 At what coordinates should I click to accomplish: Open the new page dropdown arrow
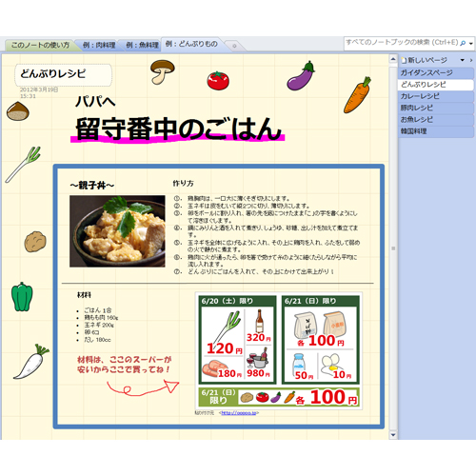pyautogui.click(x=463, y=60)
